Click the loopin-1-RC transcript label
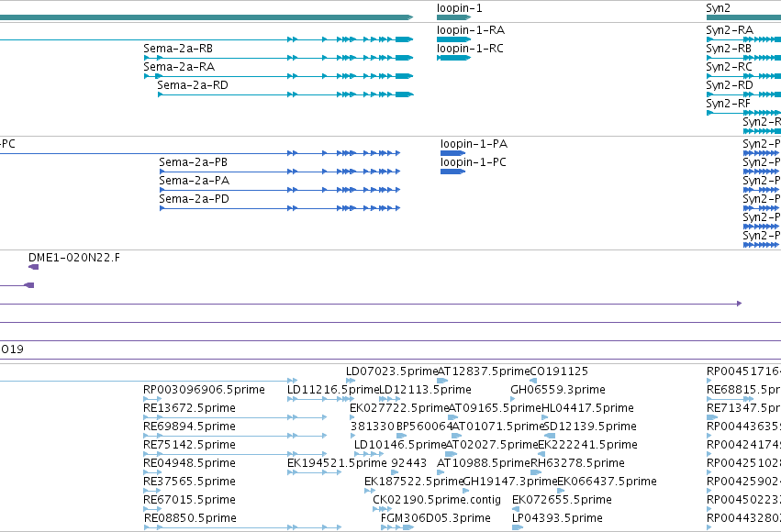This screenshot has width=781, height=532. point(470,49)
